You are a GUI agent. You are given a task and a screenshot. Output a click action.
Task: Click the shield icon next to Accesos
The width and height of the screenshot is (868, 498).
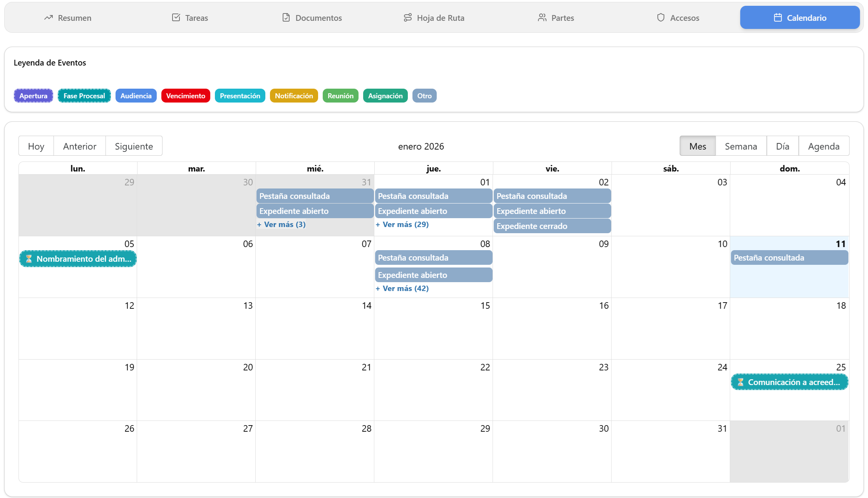pyautogui.click(x=661, y=17)
